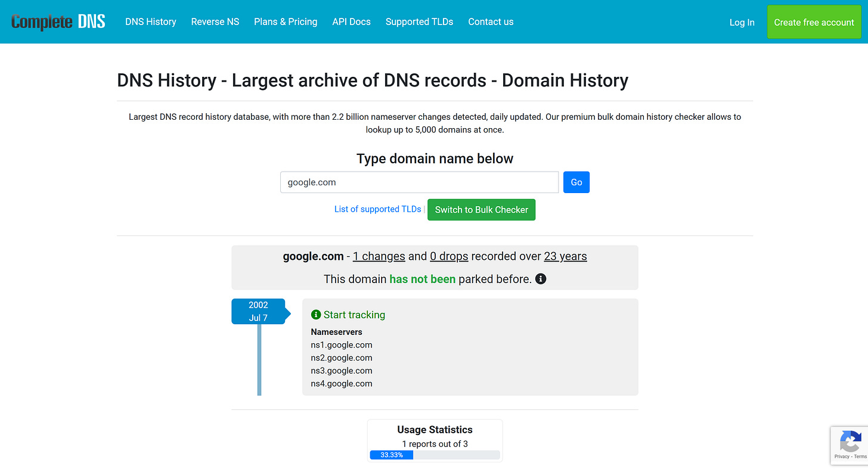Click the 33.33% usage progress bar
Screen dimensions: 868x469
point(435,455)
